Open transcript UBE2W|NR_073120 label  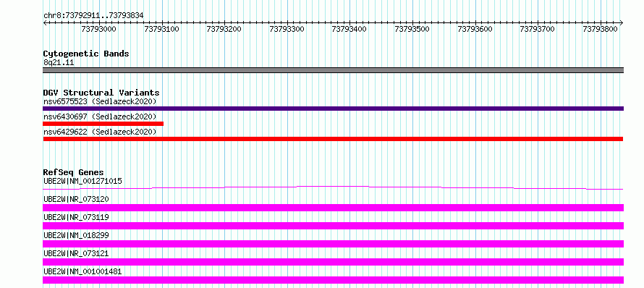tap(76, 199)
